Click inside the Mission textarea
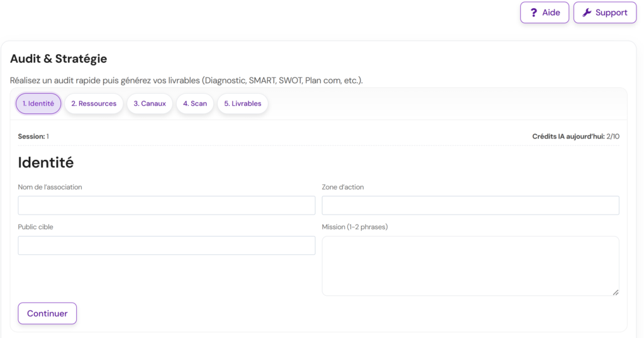Screen dimensions: 644x338 (470, 266)
